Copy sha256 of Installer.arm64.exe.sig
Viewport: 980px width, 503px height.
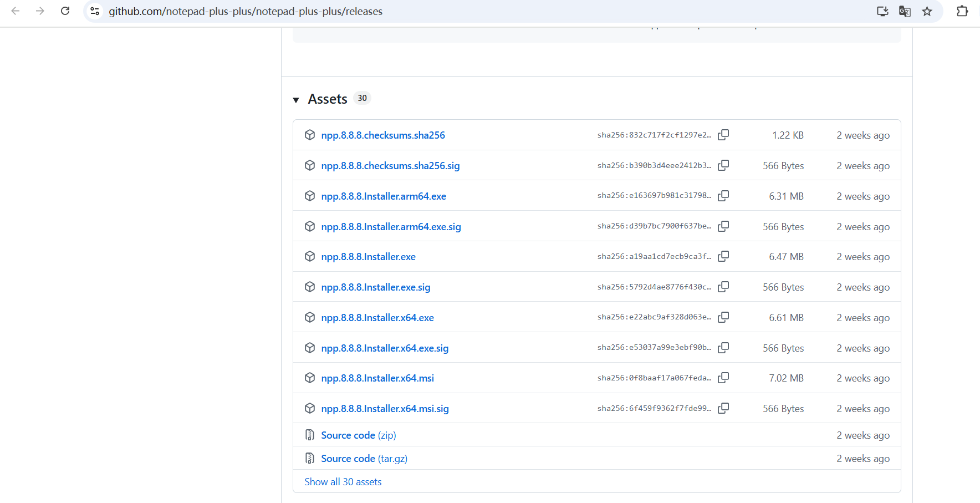click(723, 226)
